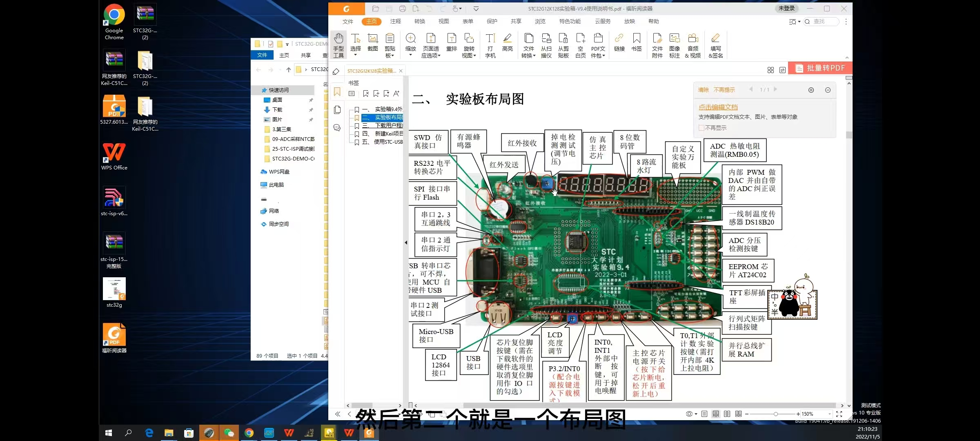Click the zoom in plus button by slider
The height and width of the screenshot is (441, 980).
(x=798, y=414)
